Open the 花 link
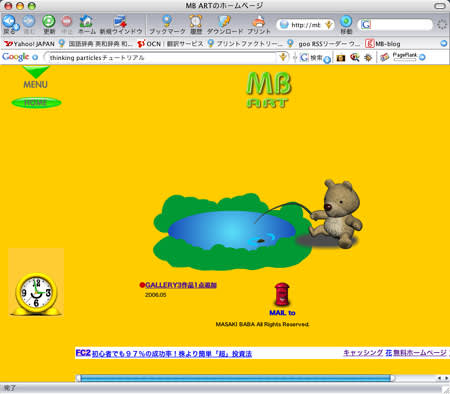 [x=389, y=353]
